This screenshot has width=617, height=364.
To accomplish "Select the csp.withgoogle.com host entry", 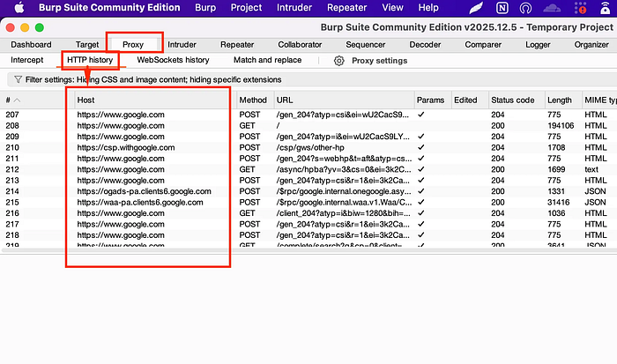I will (x=126, y=147).
